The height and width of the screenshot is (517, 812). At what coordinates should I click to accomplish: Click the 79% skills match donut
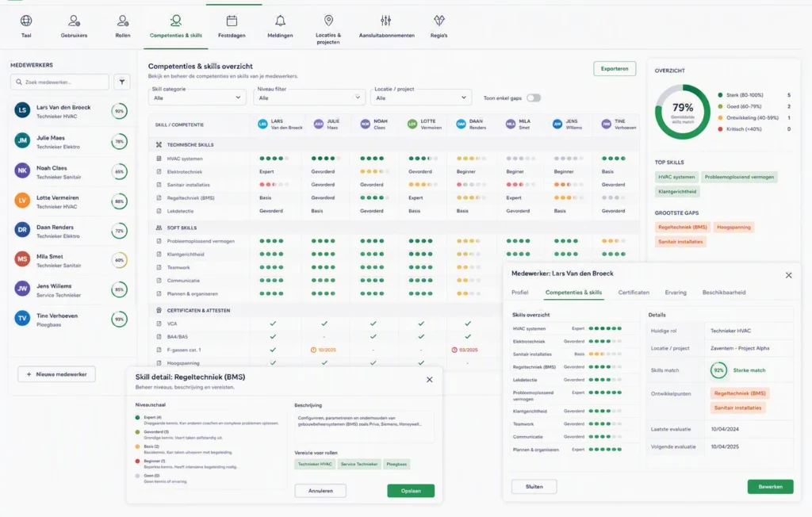[683, 111]
